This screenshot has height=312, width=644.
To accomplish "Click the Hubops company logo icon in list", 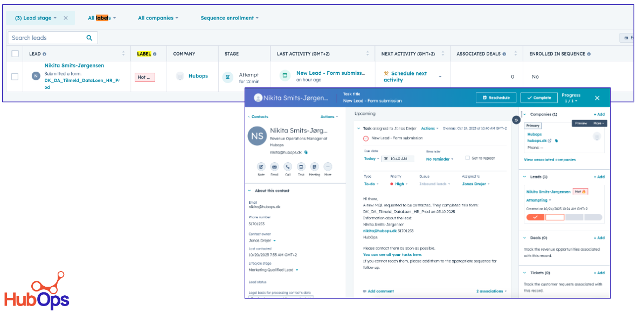I will pos(179,76).
